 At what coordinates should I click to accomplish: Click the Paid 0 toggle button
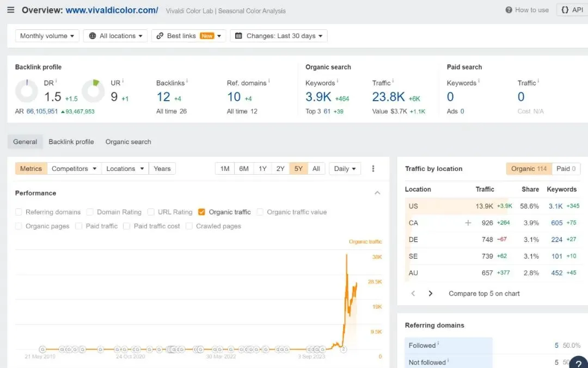click(x=566, y=169)
